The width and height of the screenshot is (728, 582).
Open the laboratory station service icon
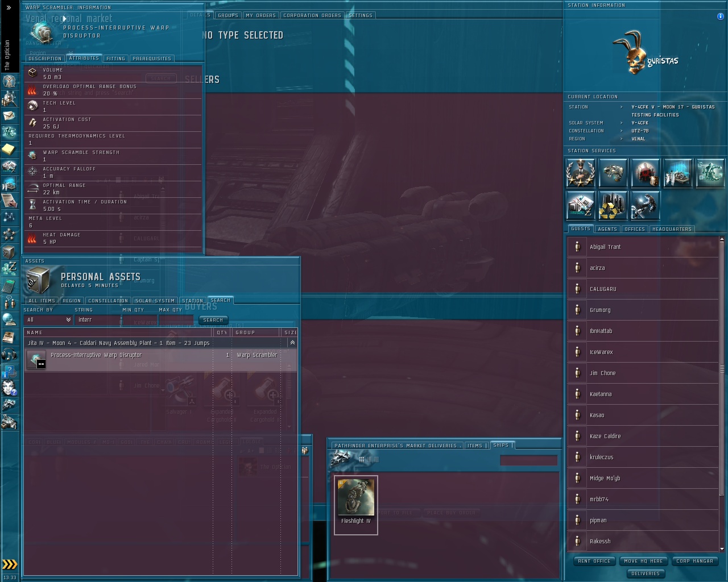point(677,173)
